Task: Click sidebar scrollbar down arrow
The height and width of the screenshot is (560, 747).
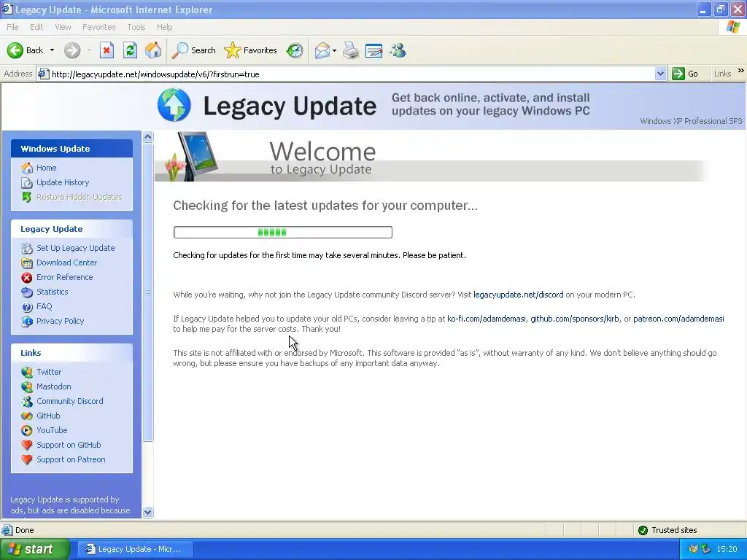Action: pos(147,513)
